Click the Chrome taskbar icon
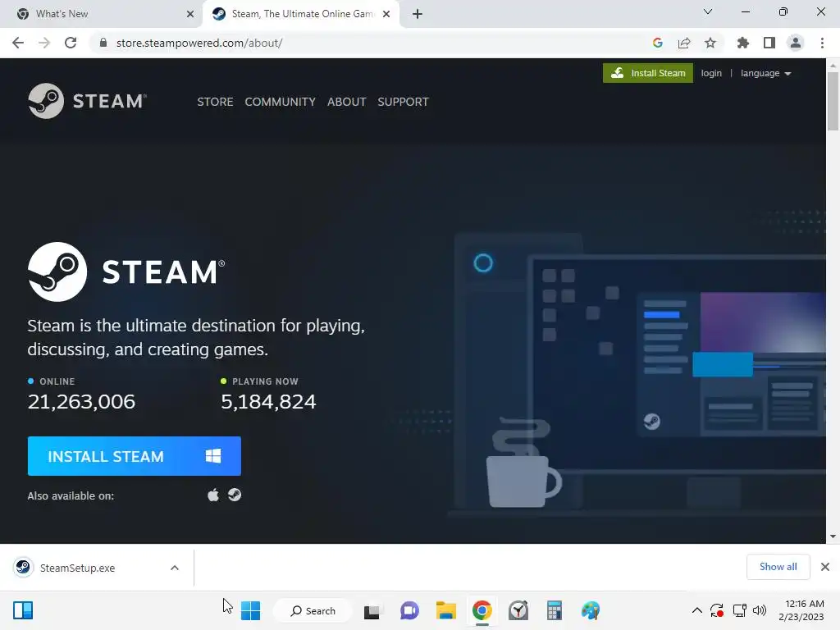The width and height of the screenshot is (840, 630). point(482,610)
